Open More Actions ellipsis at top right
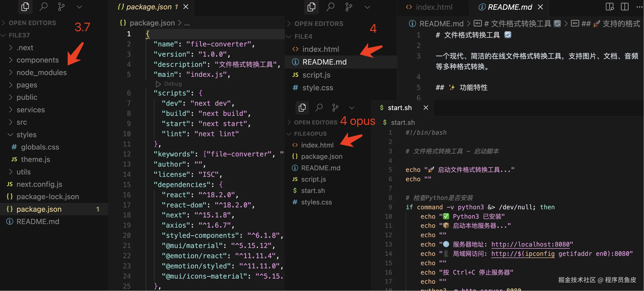Screen dimensions: 644x291 [639, 7]
